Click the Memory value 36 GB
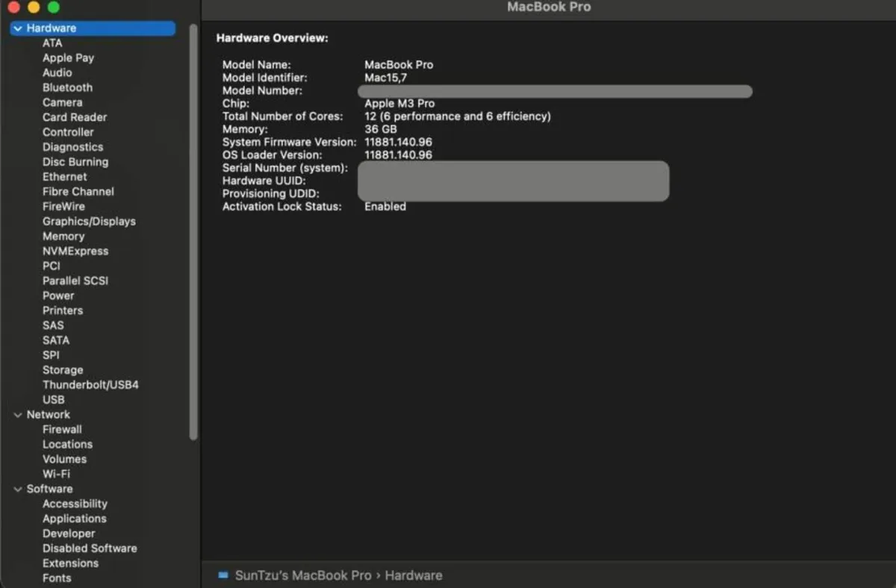The image size is (896, 588). [x=381, y=129]
